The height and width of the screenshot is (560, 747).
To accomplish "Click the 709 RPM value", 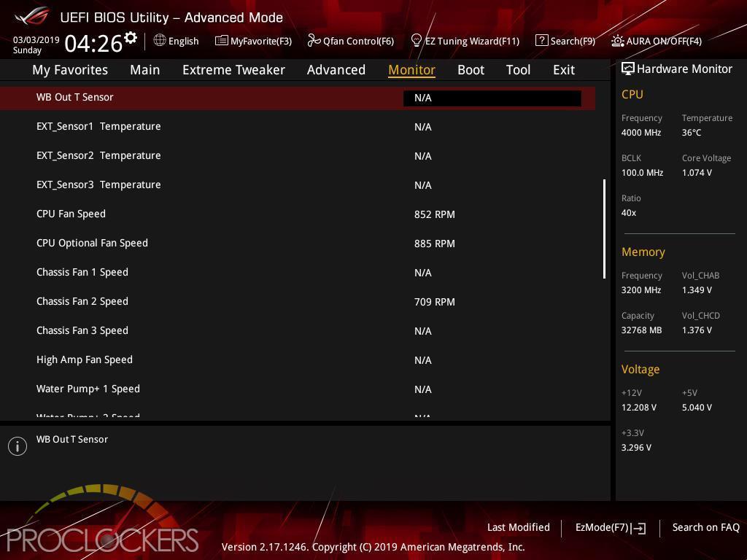I will 435,302.
